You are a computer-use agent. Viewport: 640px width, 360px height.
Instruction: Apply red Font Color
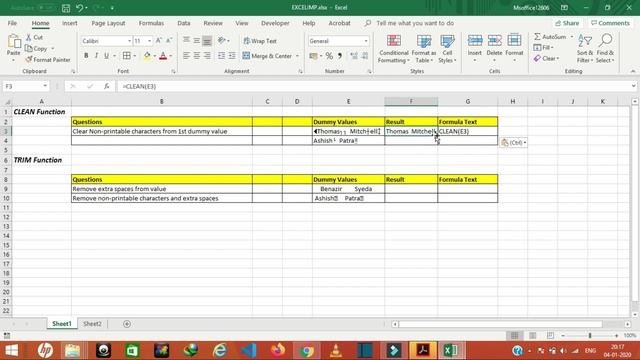pos(163,56)
